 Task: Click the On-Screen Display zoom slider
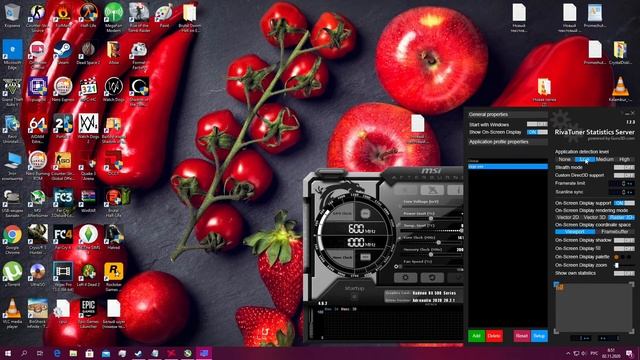tap(624, 265)
